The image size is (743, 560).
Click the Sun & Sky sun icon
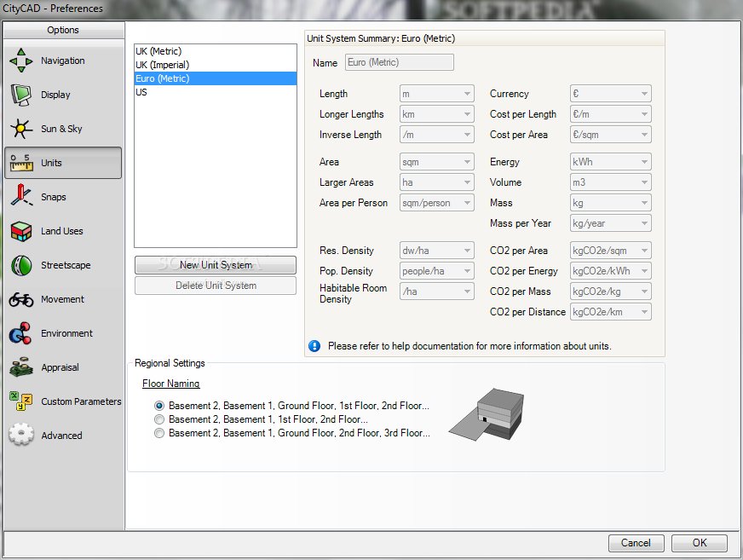[x=20, y=129]
